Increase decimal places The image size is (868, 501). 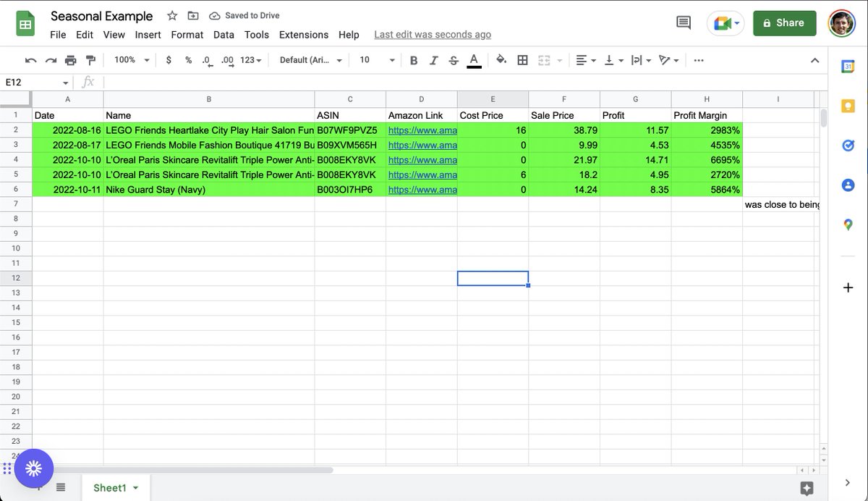click(227, 60)
